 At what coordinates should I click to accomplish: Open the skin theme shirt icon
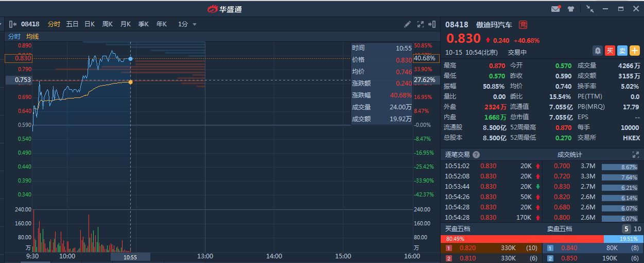(571, 9)
